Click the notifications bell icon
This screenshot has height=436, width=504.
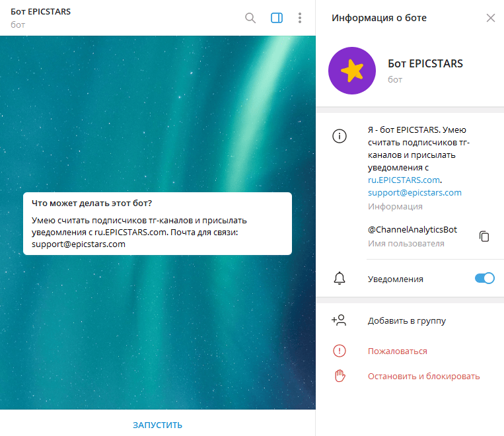(340, 279)
